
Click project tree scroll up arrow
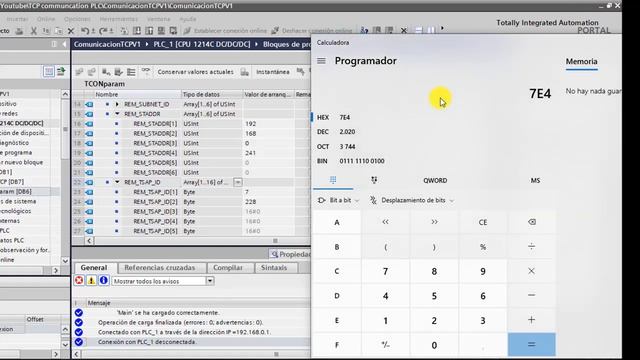(65, 94)
